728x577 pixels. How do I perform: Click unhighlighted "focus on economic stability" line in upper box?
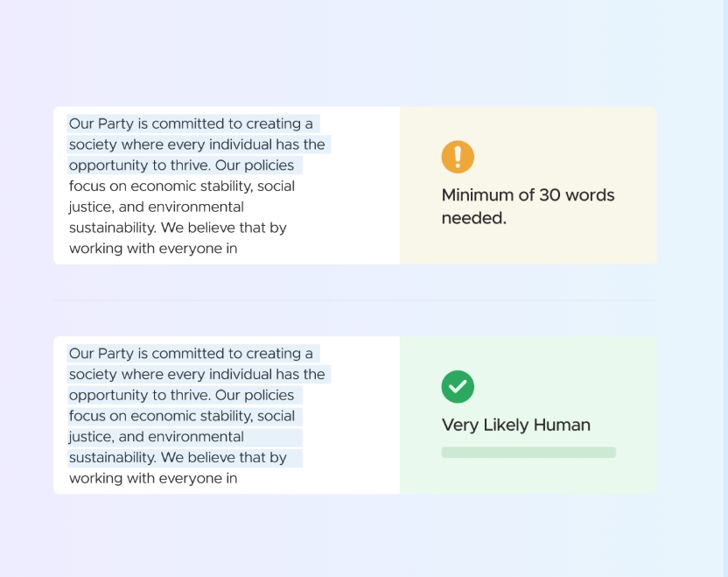point(181,186)
